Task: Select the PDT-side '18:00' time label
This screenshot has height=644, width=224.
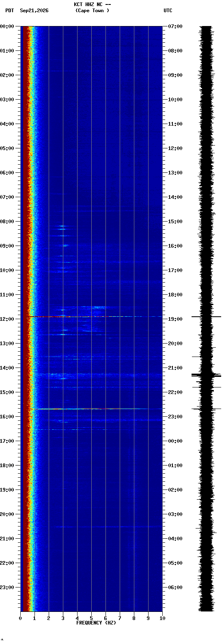Action: click(7, 466)
